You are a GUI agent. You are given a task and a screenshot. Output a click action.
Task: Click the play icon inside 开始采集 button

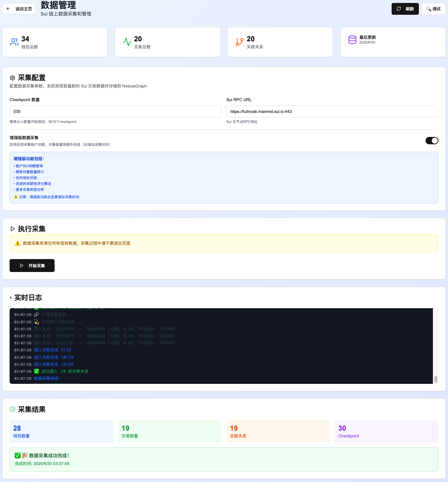click(x=22, y=266)
